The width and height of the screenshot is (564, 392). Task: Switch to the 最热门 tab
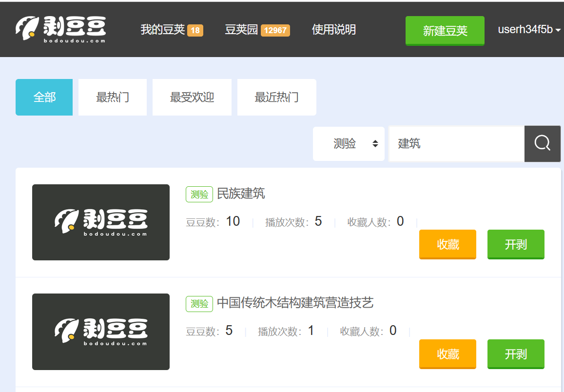coord(113,98)
